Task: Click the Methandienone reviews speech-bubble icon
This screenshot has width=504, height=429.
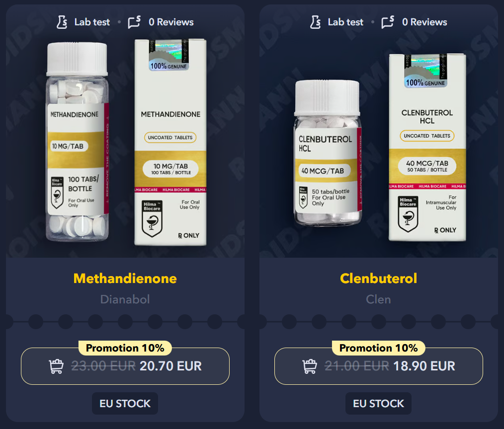Action: (x=134, y=22)
